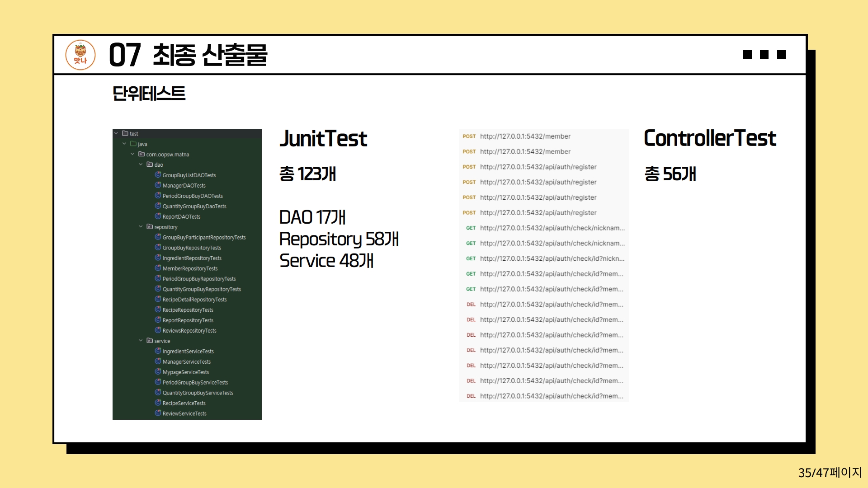Viewport: 868px width, 488px height.
Task: Click the dao package folder icon
Action: coord(150,164)
